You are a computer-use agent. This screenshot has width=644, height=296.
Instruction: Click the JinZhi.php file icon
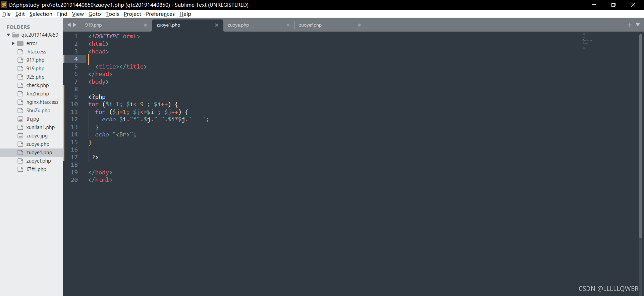pos(20,94)
